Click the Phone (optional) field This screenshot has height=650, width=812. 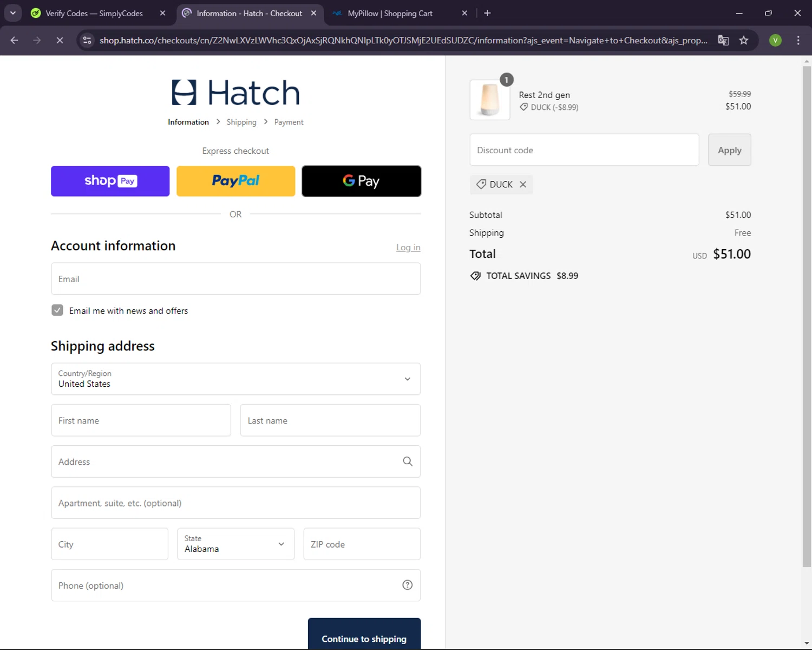pos(235,585)
